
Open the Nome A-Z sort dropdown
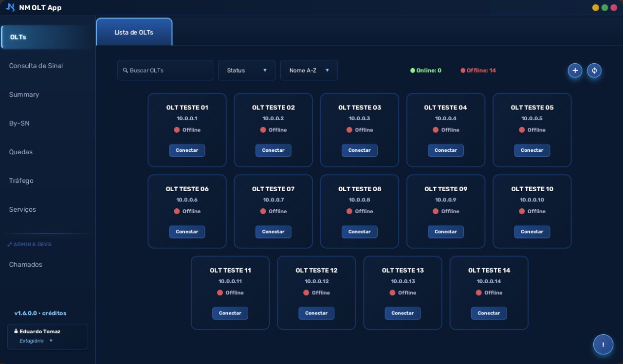click(x=309, y=70)
